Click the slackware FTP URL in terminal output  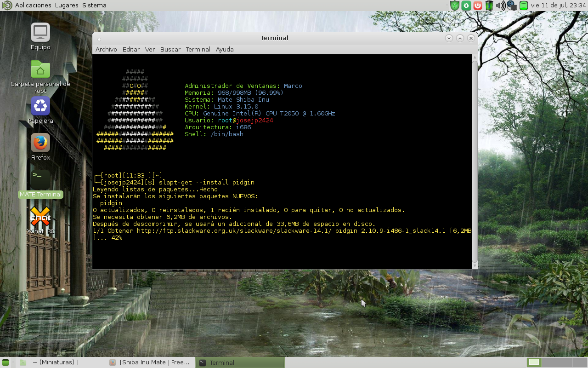[x=234, y=231]
